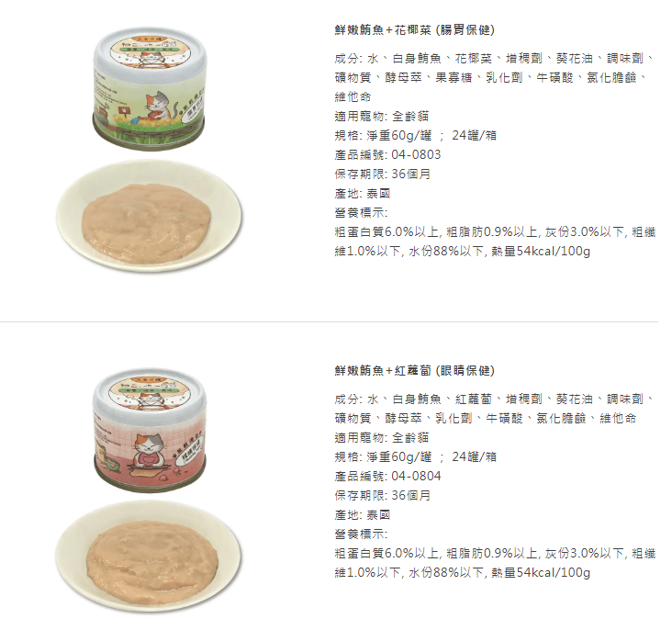Image resolution: width=672 pixels, height=630 pixels.
Task: Select the 鮮嫩鮪魚+紅蘿蔔 (眼睛保健) title
Action: pyautogui.click(x=414, y=370)
